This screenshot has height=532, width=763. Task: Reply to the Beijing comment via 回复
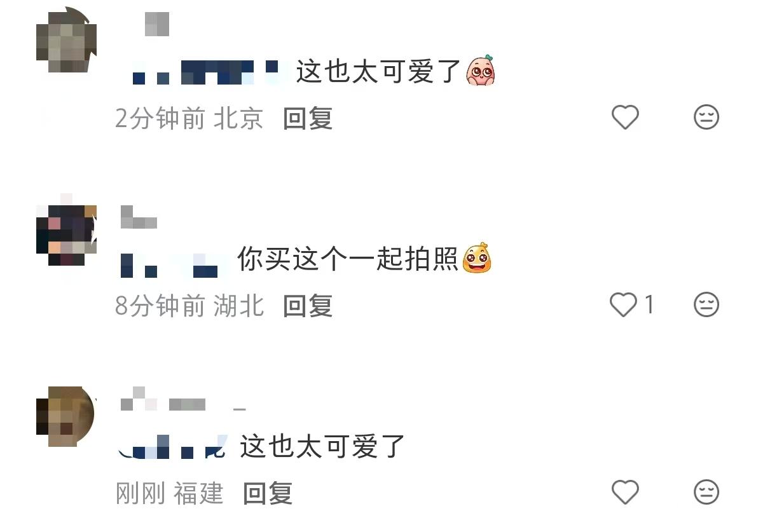[308, 118]
